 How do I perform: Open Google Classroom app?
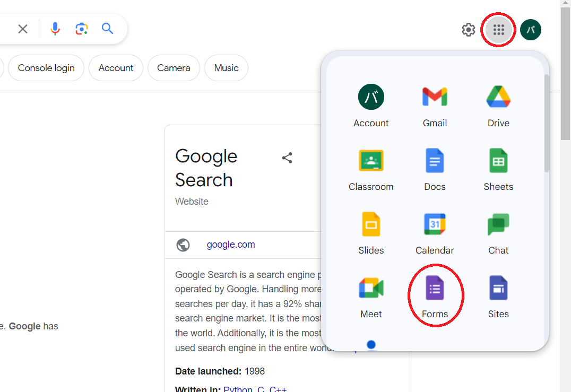coord(371,170)
